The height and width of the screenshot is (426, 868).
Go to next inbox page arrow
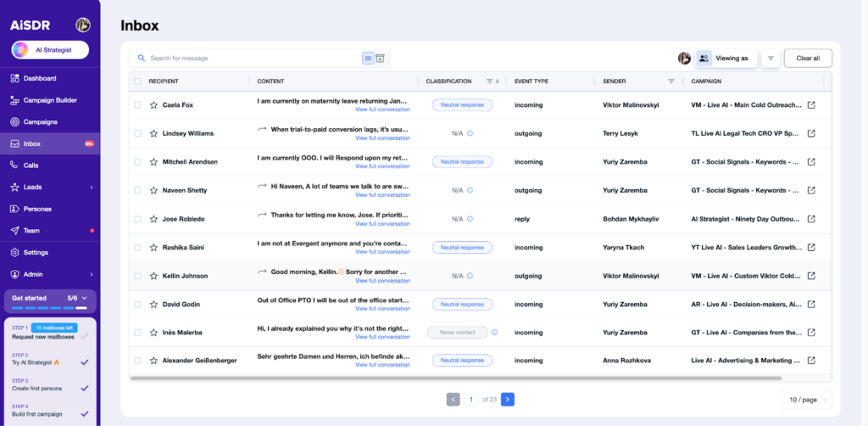click(x=507, y=399)
